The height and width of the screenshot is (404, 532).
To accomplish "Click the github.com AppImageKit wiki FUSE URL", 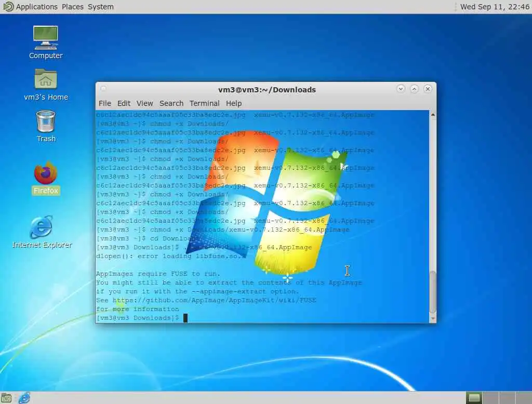I will point(215,300).
